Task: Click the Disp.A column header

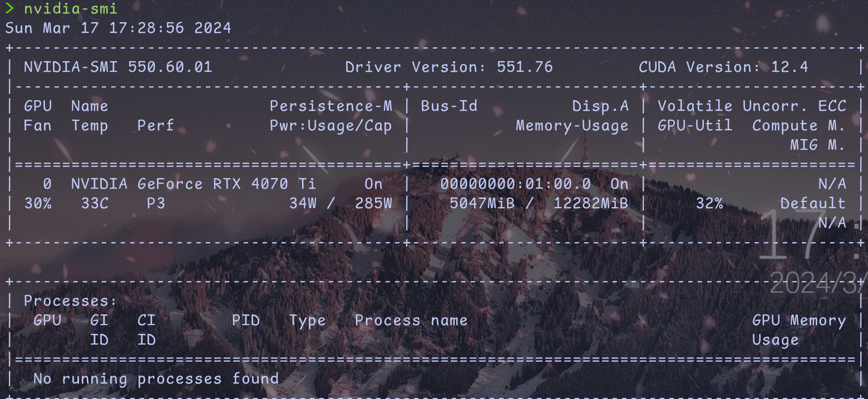Action: coord(600,106)
